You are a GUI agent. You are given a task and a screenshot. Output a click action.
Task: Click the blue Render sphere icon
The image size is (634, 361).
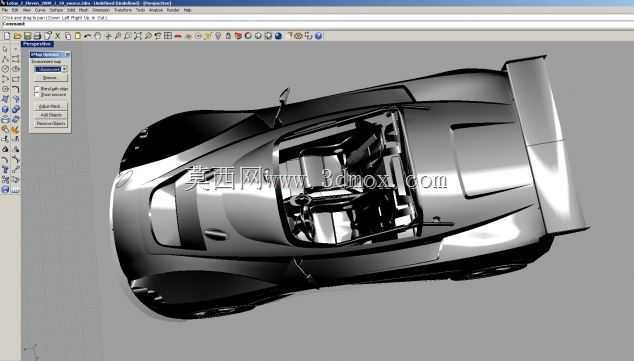(x=278, y=36)
